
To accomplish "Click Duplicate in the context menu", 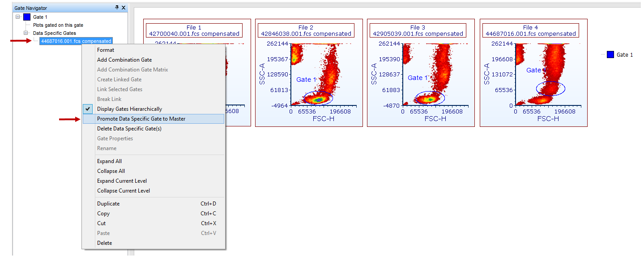I will pyautogui.click(x=108, y=204).
